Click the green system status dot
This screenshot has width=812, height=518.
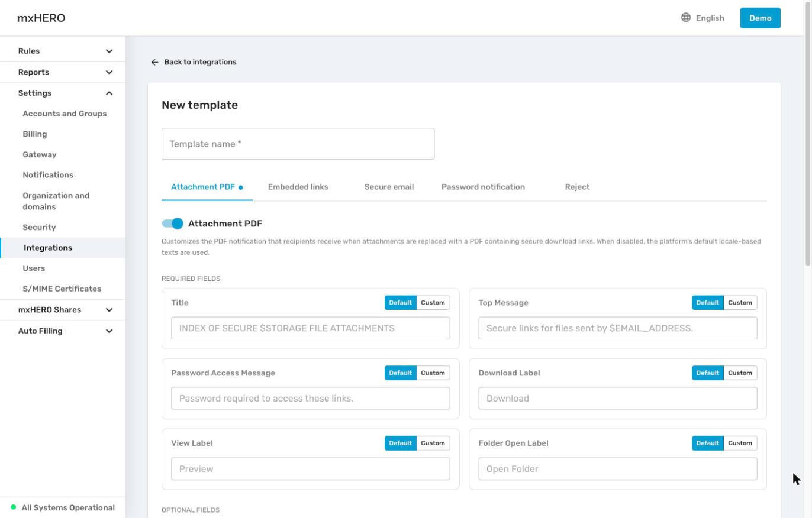tap(14, 507)
